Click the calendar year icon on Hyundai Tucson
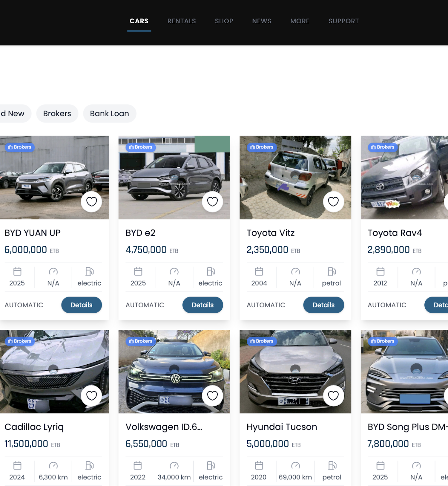 (259, 465)
